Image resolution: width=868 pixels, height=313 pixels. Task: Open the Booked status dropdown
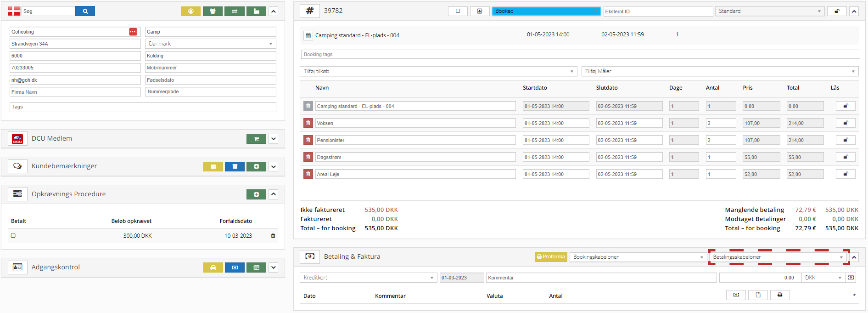[546, 11]
